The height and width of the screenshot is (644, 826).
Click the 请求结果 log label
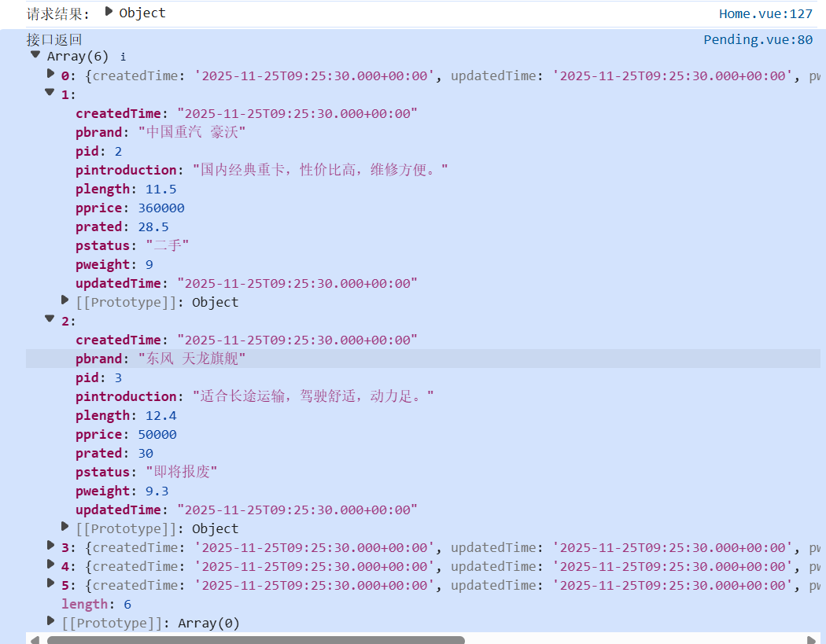click(x=57, y=13)
